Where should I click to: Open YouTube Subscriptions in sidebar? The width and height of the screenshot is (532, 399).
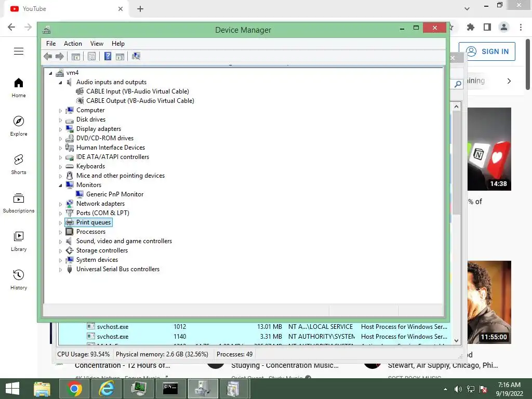point(19,203)
